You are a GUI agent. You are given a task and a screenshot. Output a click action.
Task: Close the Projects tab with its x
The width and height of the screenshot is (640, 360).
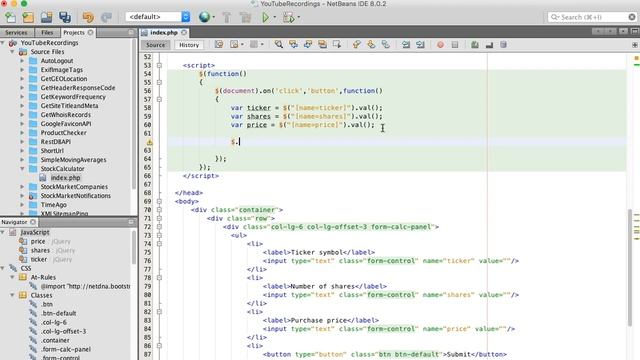click(91, 32)
